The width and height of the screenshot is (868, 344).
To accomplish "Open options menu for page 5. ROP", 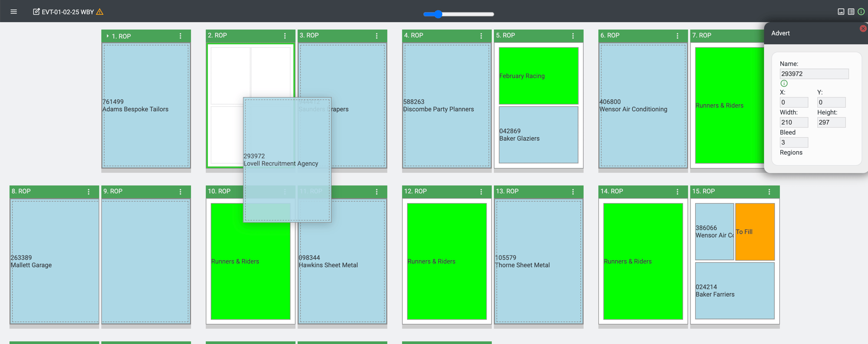I will (573, 36).
